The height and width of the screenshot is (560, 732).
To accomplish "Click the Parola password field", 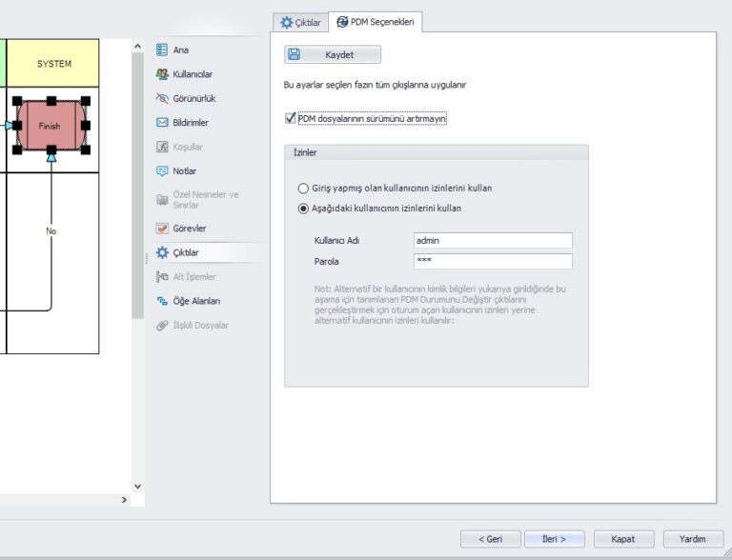I will 493,261.
